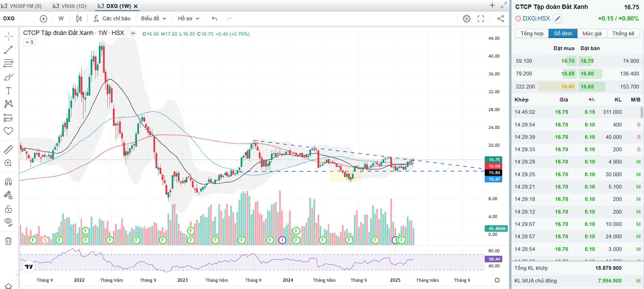Open the Hồ sơ dropdown menu
This screenshot has height=289, width=644.
tap(188, 19)
